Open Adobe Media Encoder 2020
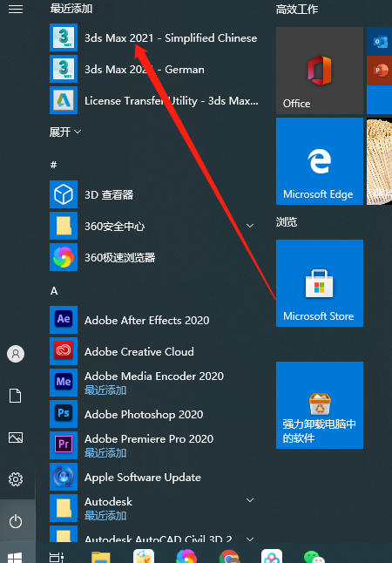Viewport: 392px width, 563px height. pyautogui.click(x=154, y=383)
